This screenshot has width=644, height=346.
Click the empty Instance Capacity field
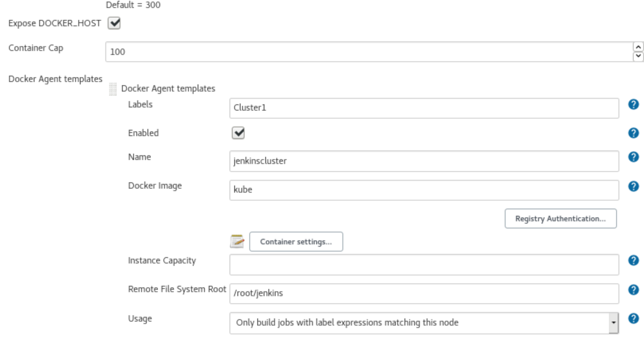424,264
